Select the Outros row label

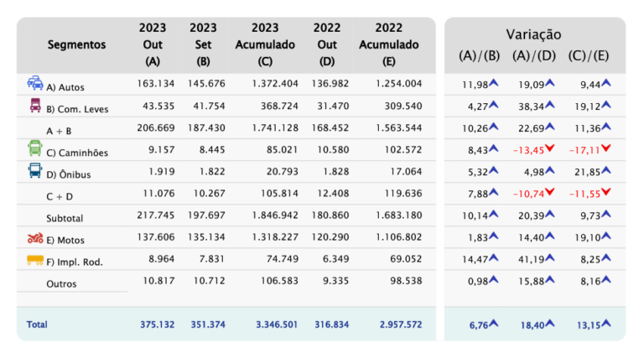coord(61,284)
